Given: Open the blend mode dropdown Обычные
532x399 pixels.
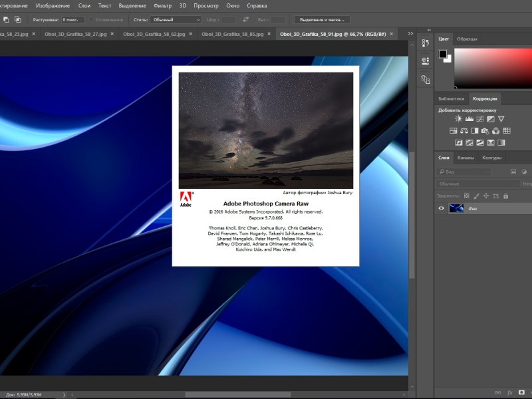Looking at the screenshot, I should pyautogui.click(x=477, y=184).
